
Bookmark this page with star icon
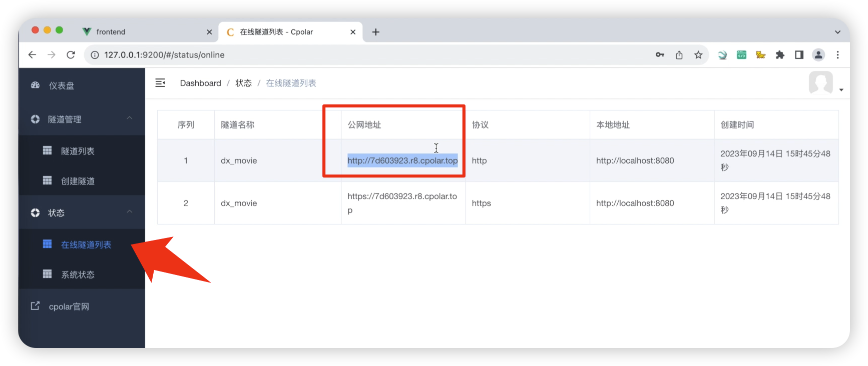(698, 55)
